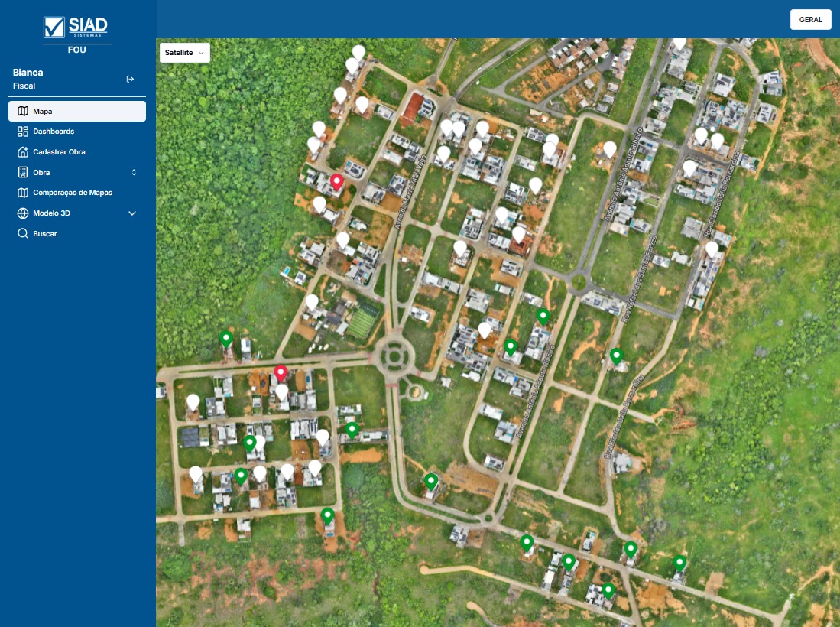
Task: Click the Modelo 3D globe icon
Action: pos(23,213)
